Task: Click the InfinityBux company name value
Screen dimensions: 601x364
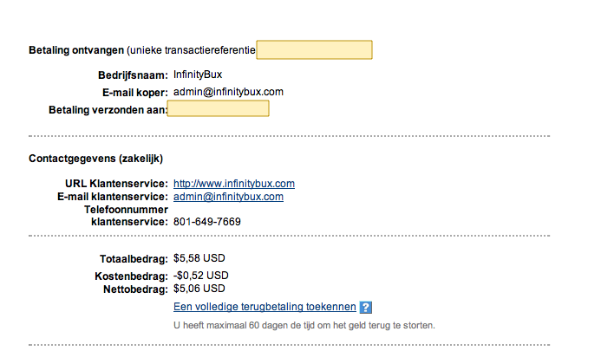Action: (198, 75)
